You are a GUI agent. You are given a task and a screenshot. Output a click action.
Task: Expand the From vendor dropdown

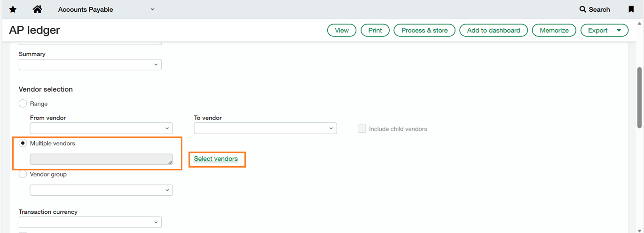pos(101,128)
